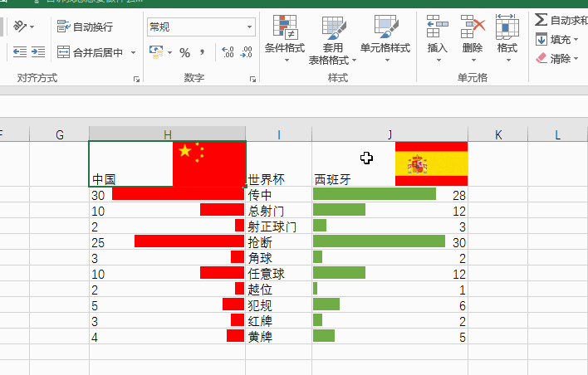This screenshot has width=588, height=375.
Task: Select the 红牌 label cell
Action: (278, 321)
